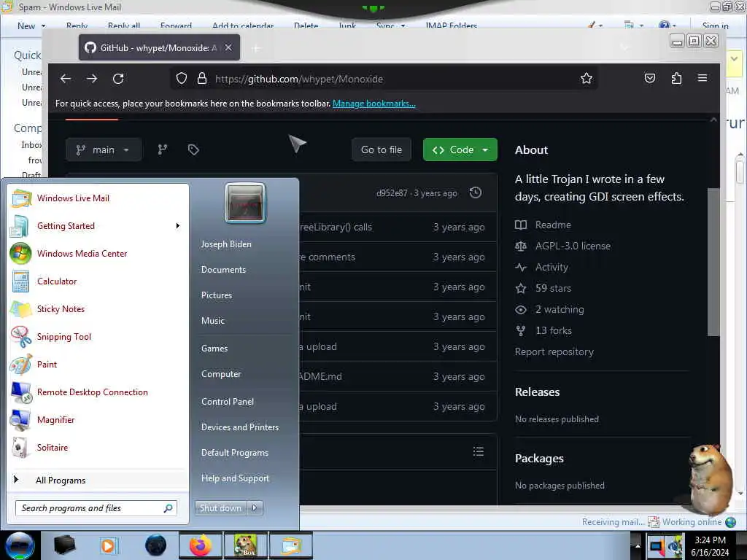View the 13 forks link

(x=554, y=330)
